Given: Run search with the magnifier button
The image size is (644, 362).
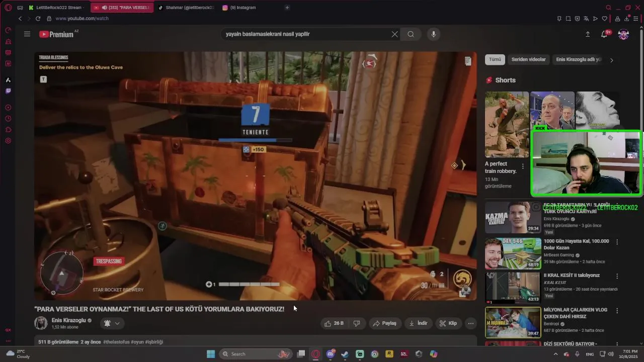Looking at the screenshot, I should [411, 34].
